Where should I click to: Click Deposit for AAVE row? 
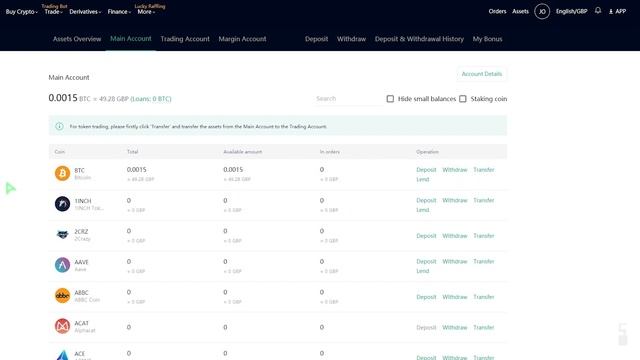(426, 261)
